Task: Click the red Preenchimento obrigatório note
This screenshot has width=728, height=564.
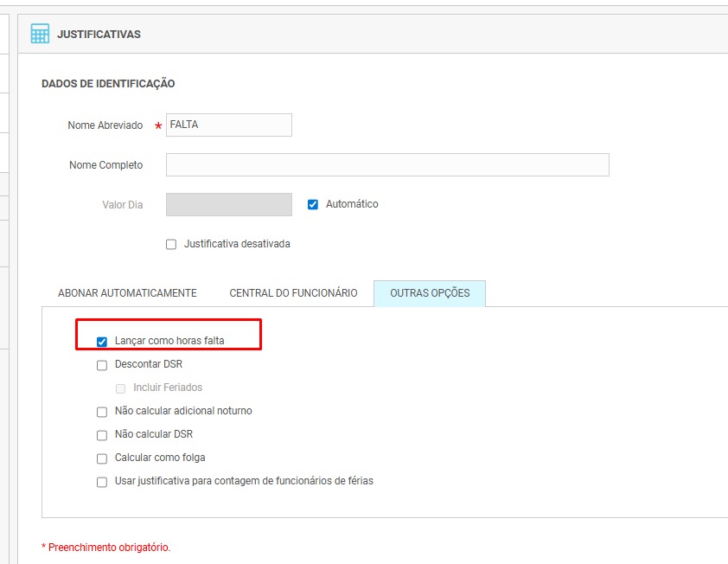Action: [x=106, y=548]
